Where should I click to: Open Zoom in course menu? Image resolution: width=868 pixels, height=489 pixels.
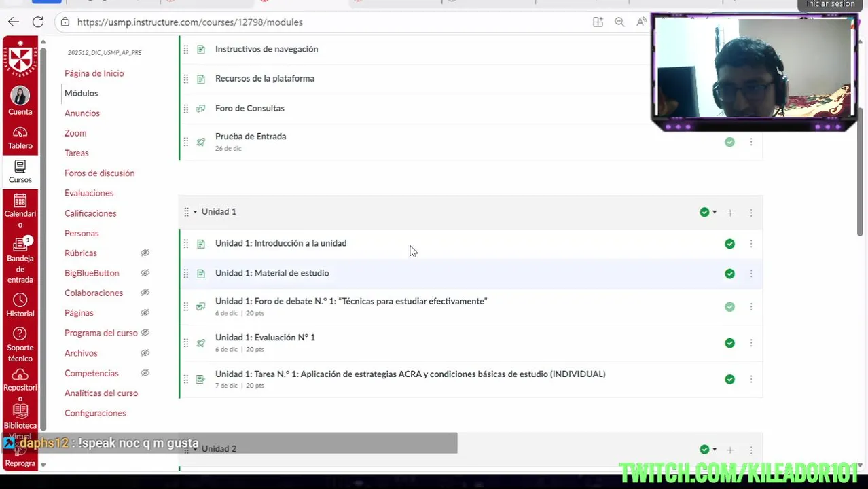[75, 133]
